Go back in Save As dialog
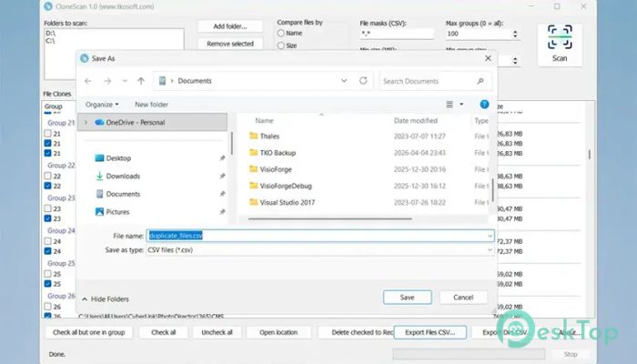 point(87,81)
